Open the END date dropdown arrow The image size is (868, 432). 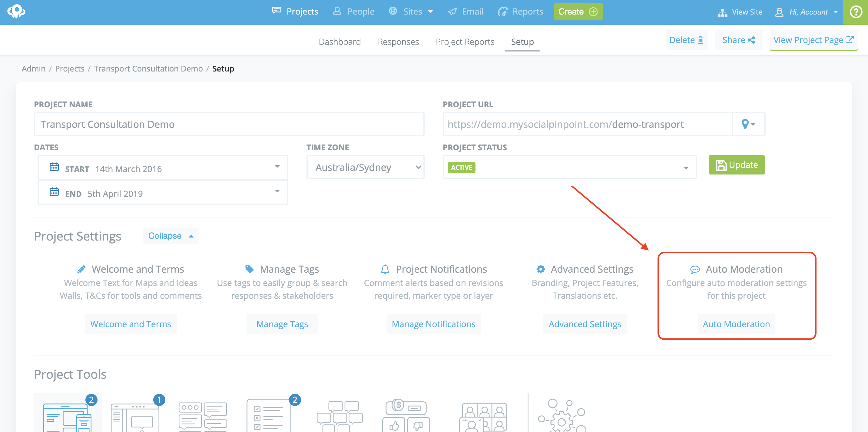click(x=277, y=191)
